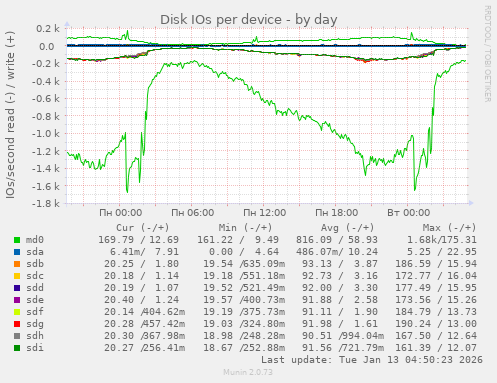The image size is (497, 383).
Task: Click the sdi dark green legend swatch
Action: tap(17, 348)
